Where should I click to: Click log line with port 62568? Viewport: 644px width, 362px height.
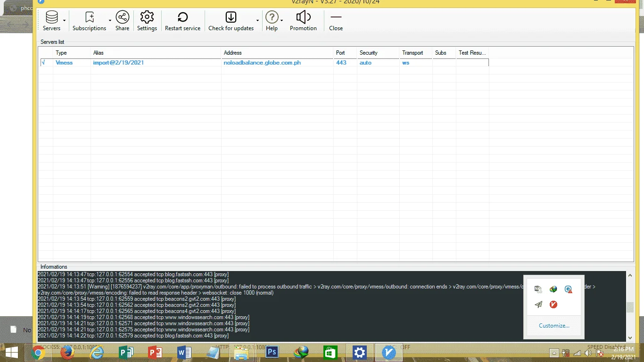point(143,317)
